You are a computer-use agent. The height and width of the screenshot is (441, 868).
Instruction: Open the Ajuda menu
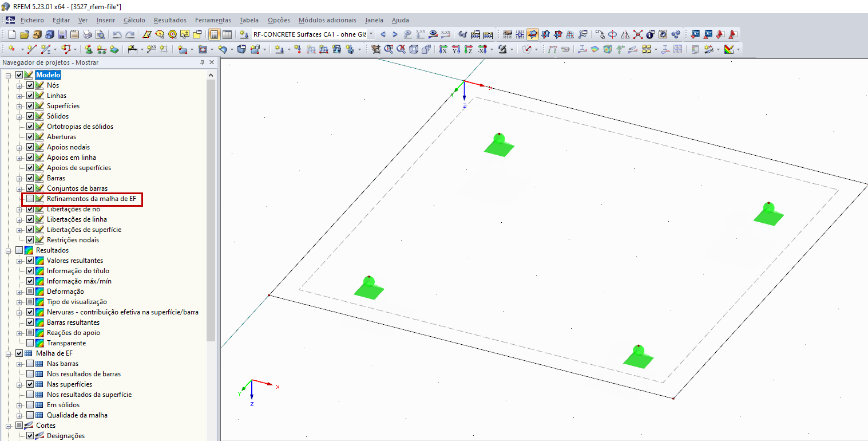click(x=401, y=20)
